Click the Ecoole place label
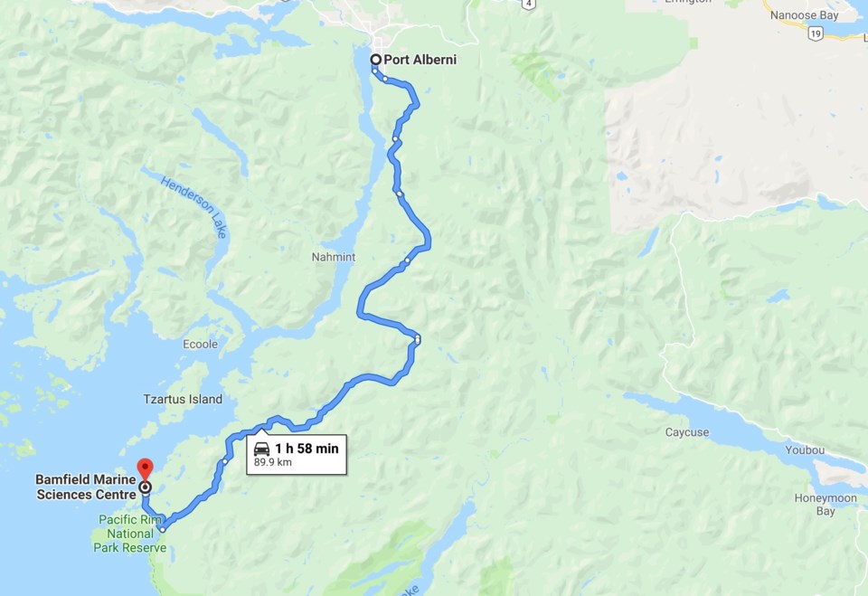This screenshot has width=868, height=596. [201, 344]
